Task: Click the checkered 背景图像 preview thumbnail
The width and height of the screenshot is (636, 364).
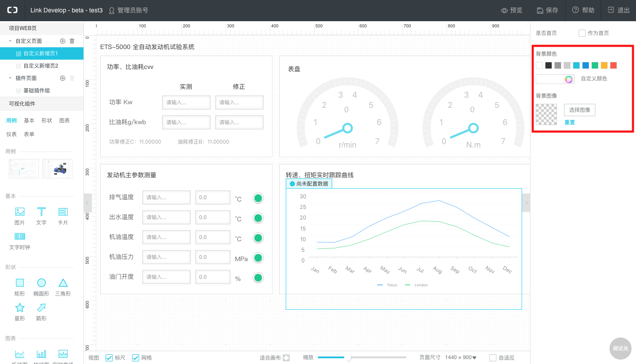Action: click(546, 114)
